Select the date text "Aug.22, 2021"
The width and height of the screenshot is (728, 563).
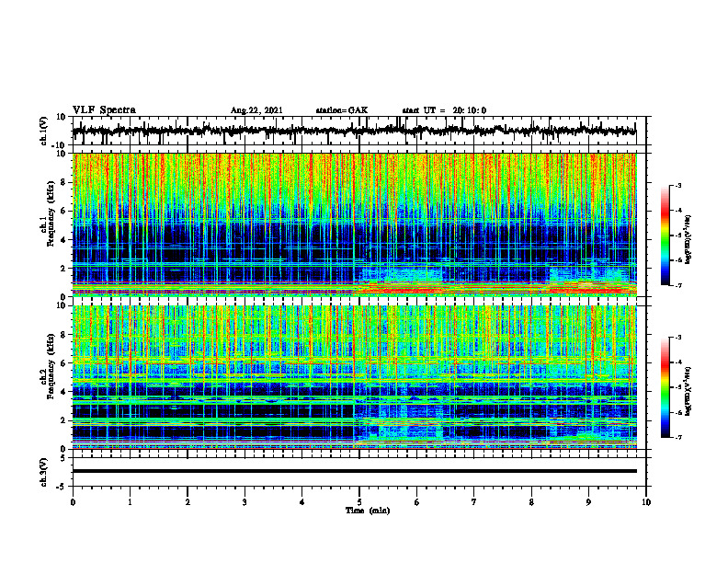coord(256,110)
